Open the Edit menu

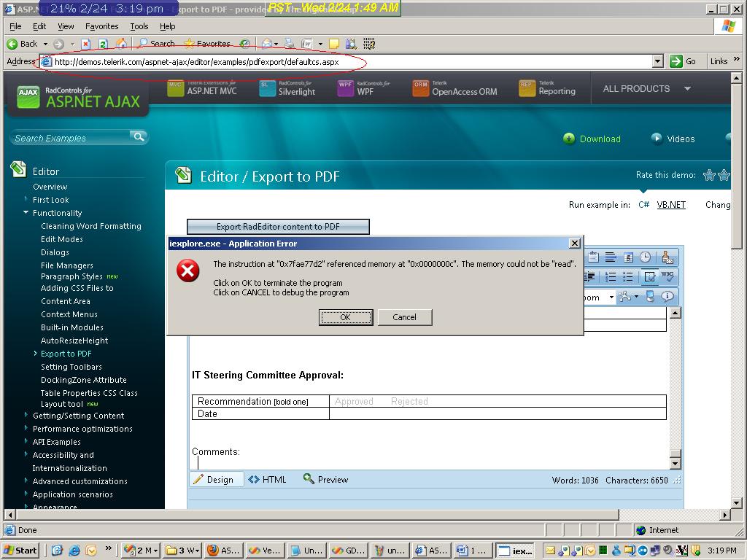click(39, 26)
